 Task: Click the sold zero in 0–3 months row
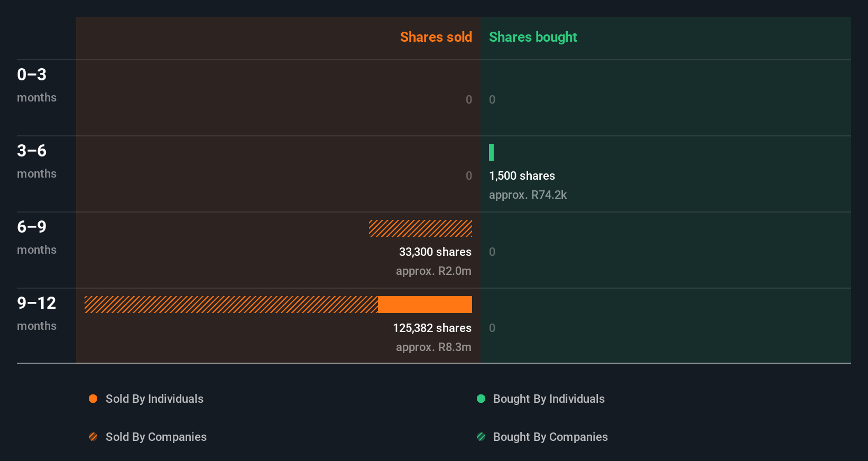tap(469, 99)
